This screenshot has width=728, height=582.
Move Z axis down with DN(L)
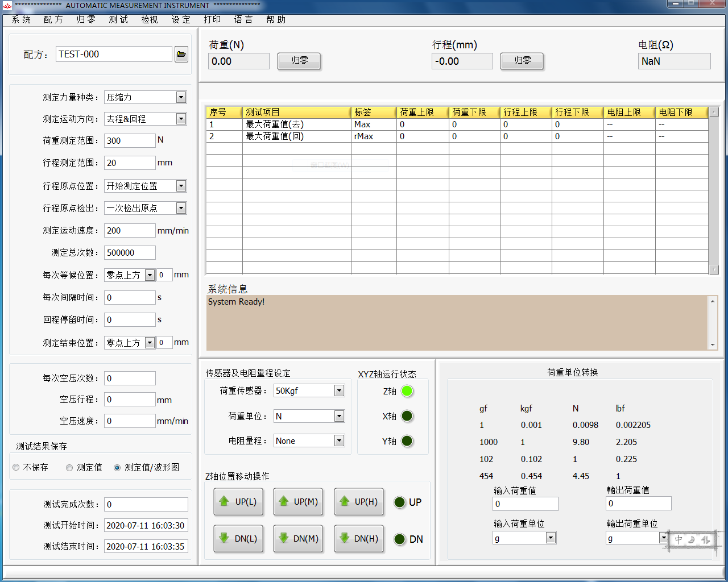(238, 539)
